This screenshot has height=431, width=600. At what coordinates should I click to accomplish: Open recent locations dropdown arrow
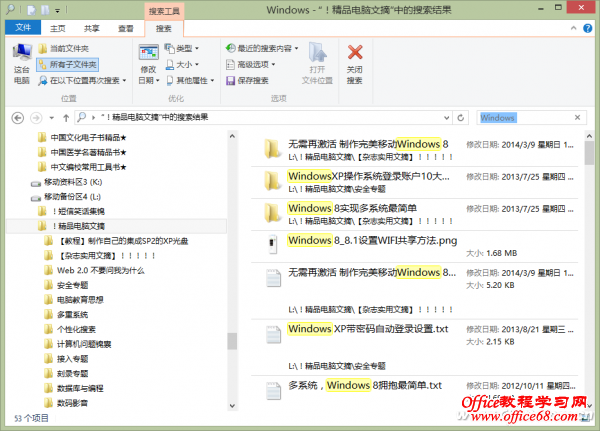pyautogui.click(x=52, y=118)
